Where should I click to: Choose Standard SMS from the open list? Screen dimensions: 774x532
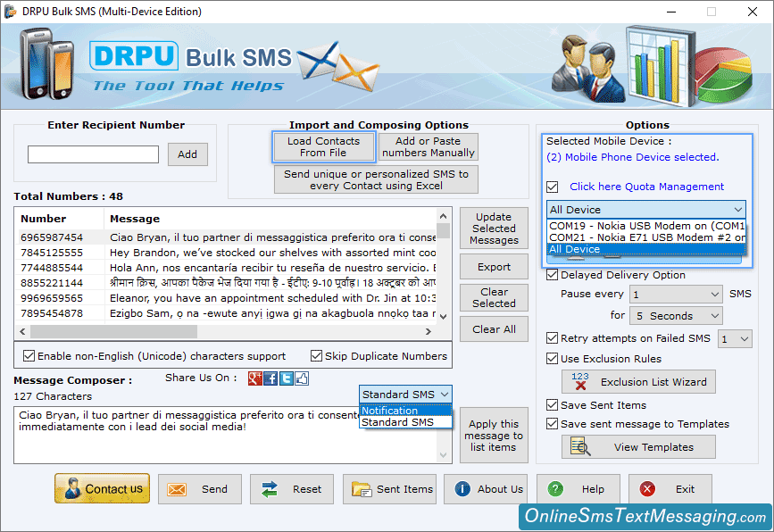click(406, 422)
